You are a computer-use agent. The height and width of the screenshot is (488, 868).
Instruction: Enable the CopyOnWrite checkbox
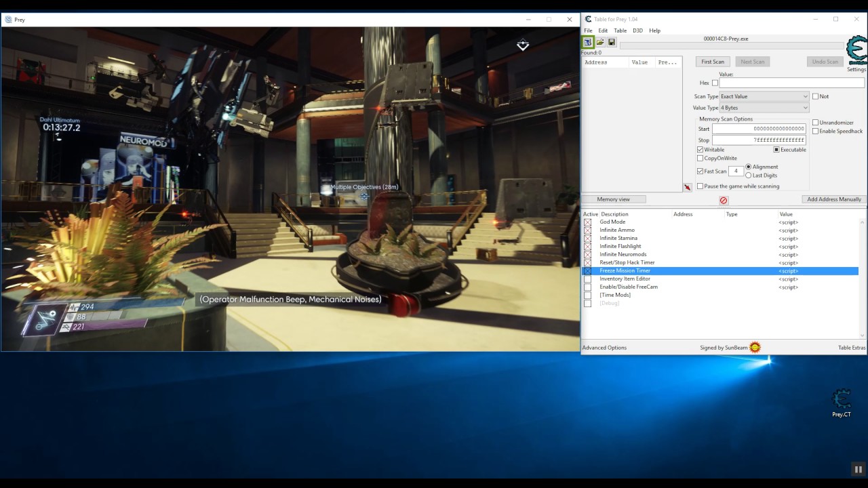click(x=701, y=159)
